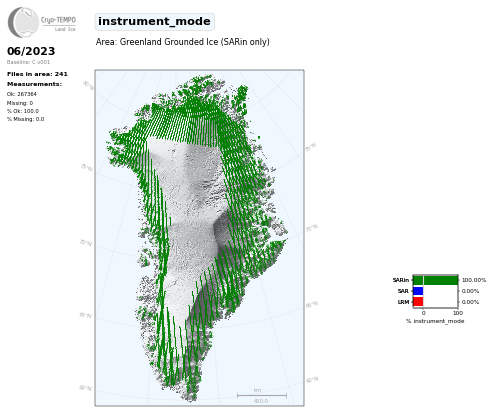Click the 06/2023 date heading
Screen dimensions: 492x410
coord(31,51)
